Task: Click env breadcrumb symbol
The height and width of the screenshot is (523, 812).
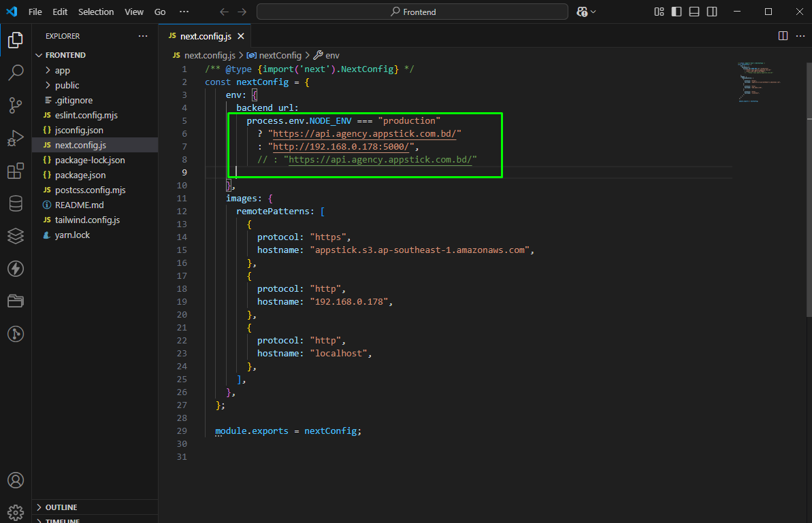Action: pyautogui.click(x=327, y=55)
